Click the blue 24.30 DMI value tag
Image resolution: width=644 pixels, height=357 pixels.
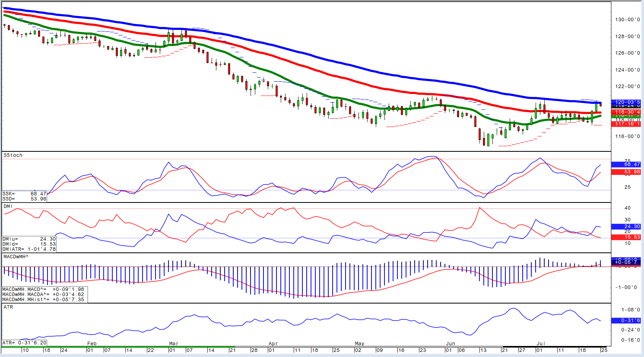coord(626,226)
